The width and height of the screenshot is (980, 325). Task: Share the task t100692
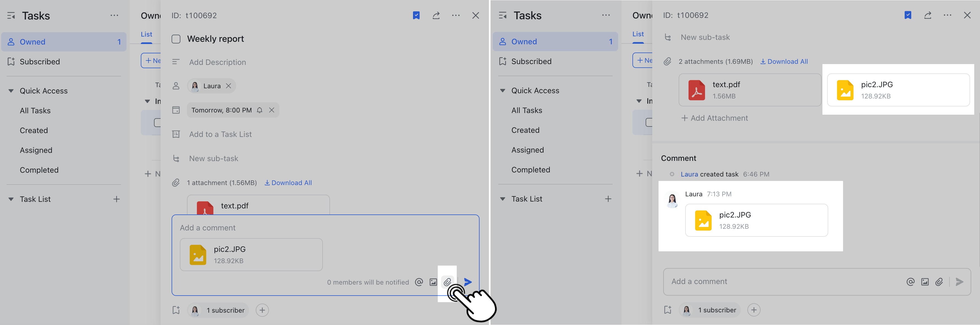tap(436, 15)
